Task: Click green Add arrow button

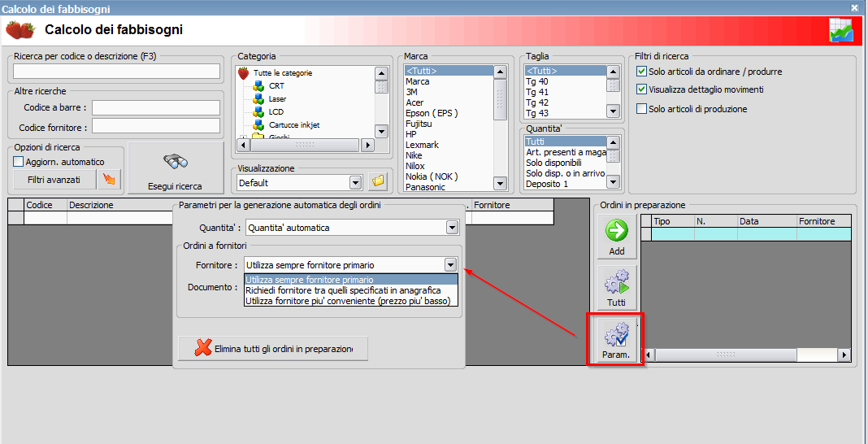Action: pos(617,237)
